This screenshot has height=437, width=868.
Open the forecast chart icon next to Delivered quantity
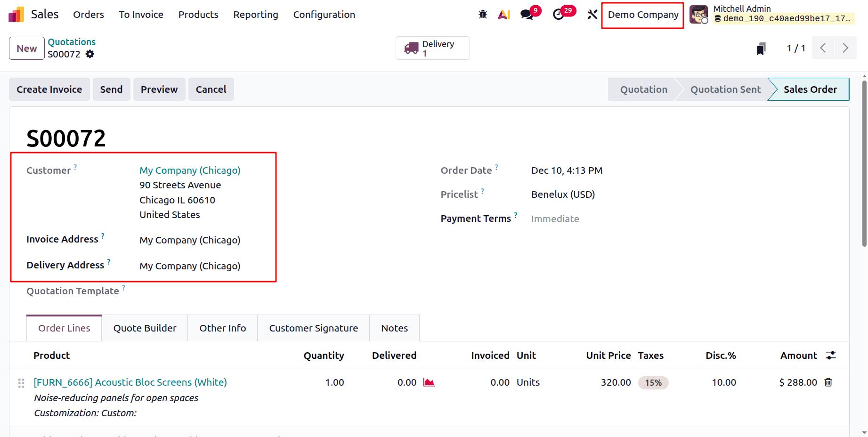click(429, 382)
